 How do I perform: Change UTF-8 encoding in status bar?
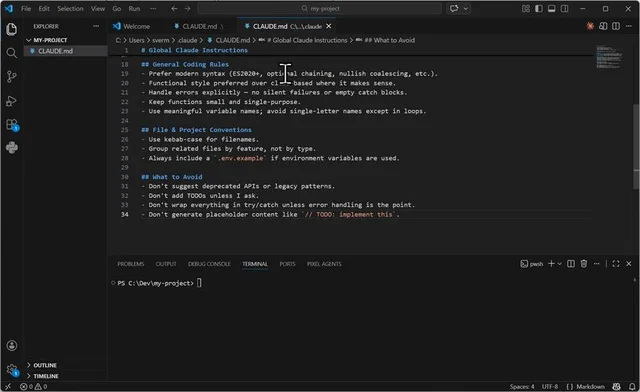(x=550, y=386)
